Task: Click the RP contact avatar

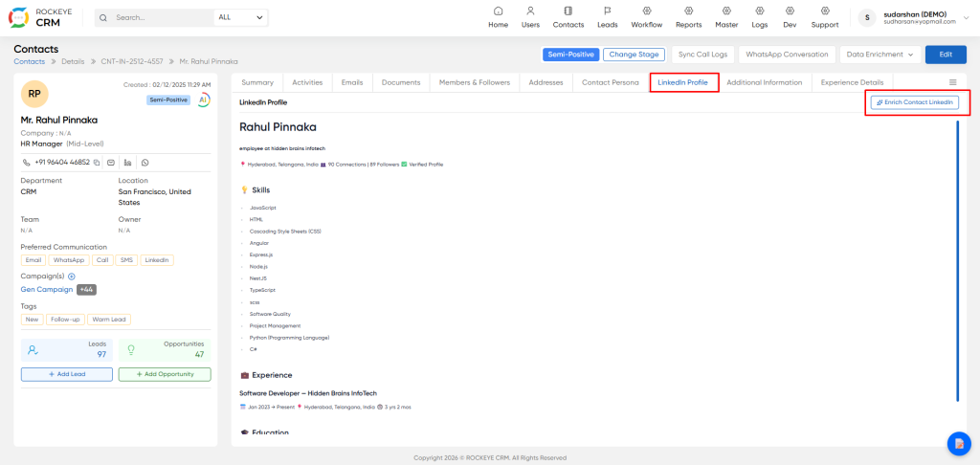Action: pyautogui.click(x=34, y=94)
